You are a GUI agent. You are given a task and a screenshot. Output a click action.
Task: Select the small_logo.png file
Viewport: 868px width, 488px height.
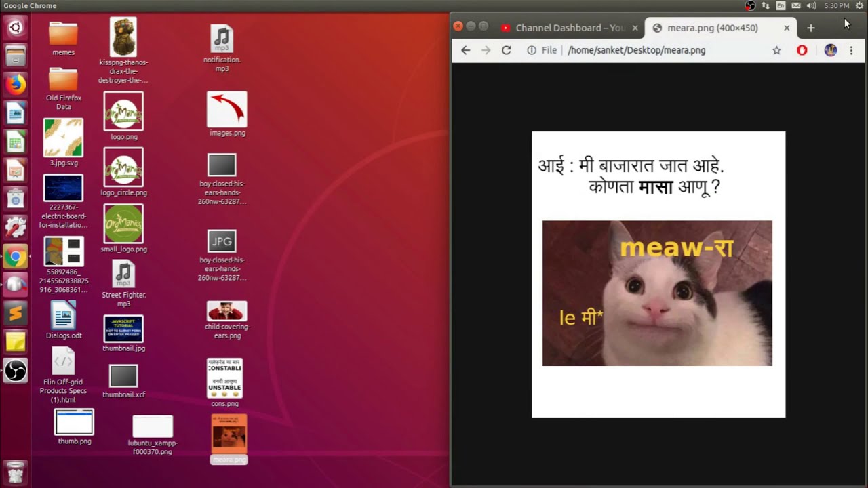(123, 228)
